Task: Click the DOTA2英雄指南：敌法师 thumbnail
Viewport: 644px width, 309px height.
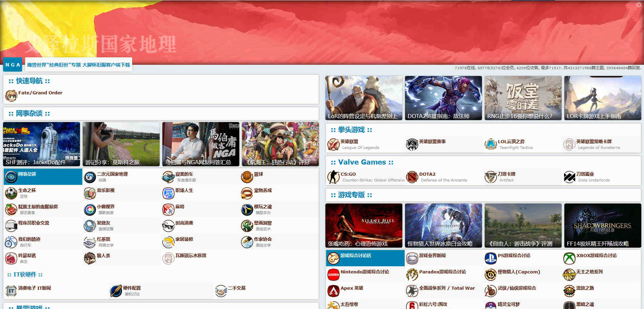Action: coord(443,98)
